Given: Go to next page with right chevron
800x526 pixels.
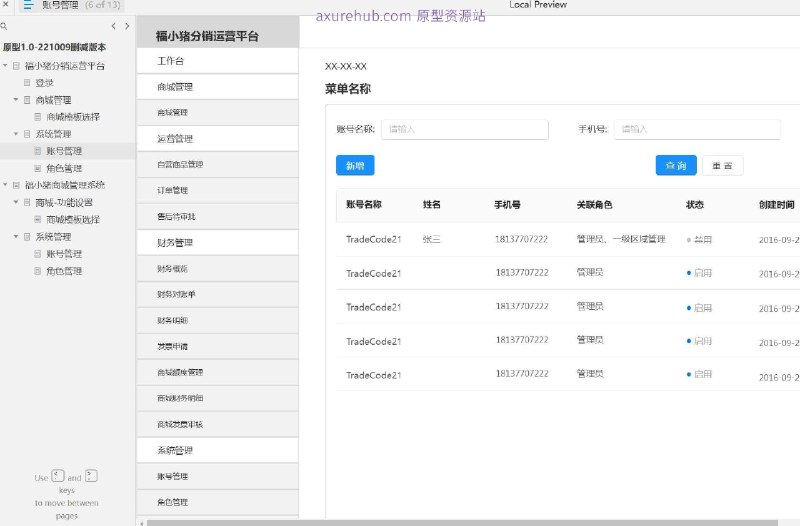Looking at the screenshot, I should 127,26.
